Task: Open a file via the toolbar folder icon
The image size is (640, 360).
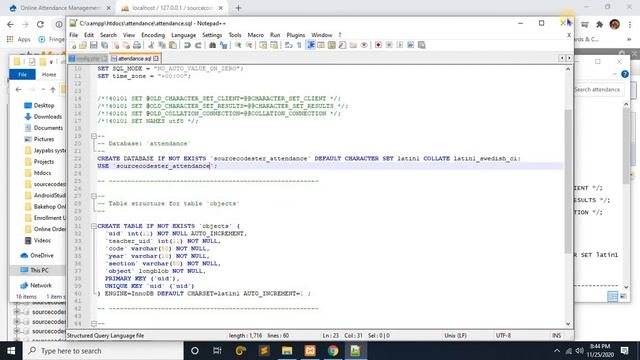Action: pos(83,45)
